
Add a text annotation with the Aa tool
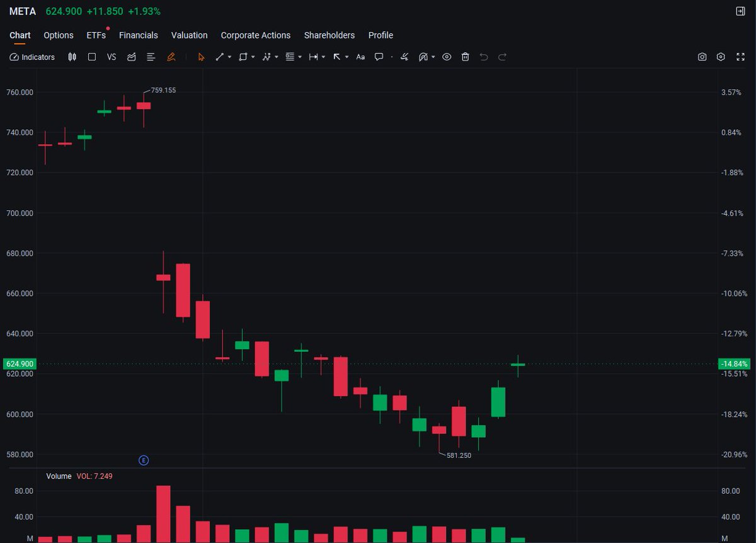pyautogui.click(x=360, y=57)
